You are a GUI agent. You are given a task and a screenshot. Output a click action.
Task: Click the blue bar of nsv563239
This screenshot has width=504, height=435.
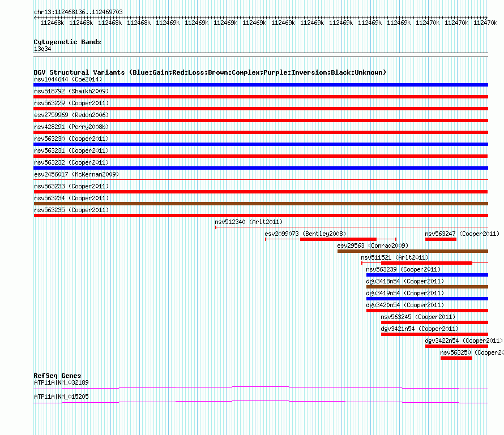click(427, 275)
